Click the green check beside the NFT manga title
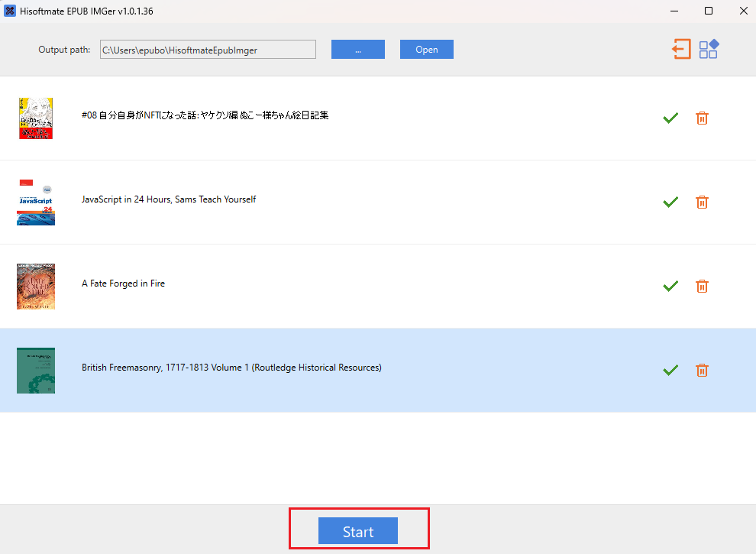The height and width of the screenshot is (554, 756). 670,118
